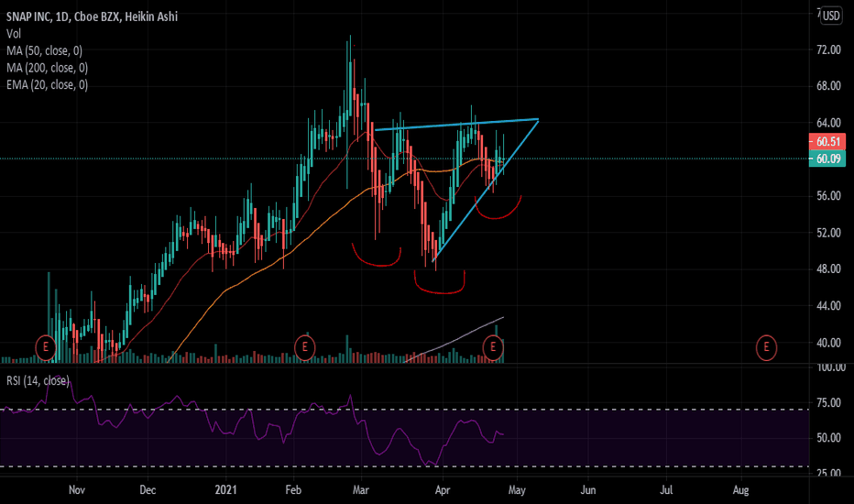Select the MA (50, close, 0) legend

click(x=45, y=50)
